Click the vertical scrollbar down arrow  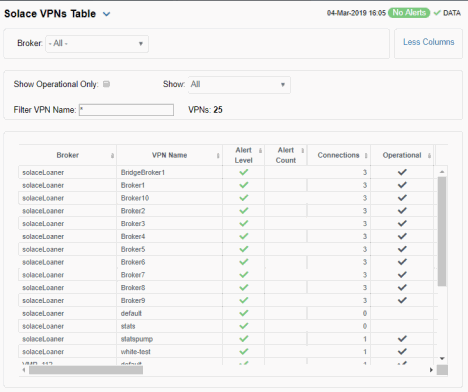[x=442, y=359]
